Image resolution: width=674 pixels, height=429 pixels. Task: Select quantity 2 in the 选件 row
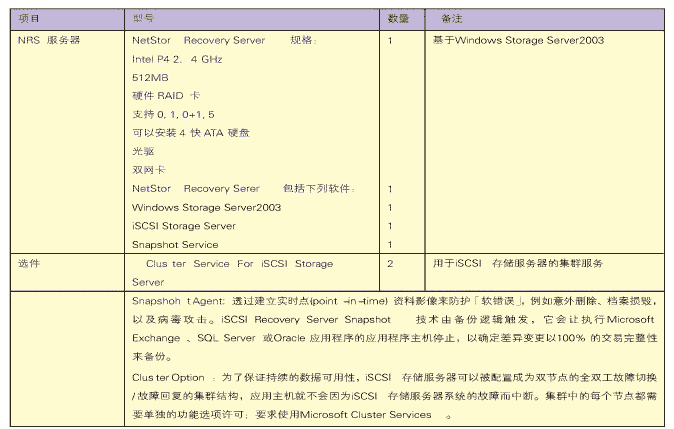[390, 263]
